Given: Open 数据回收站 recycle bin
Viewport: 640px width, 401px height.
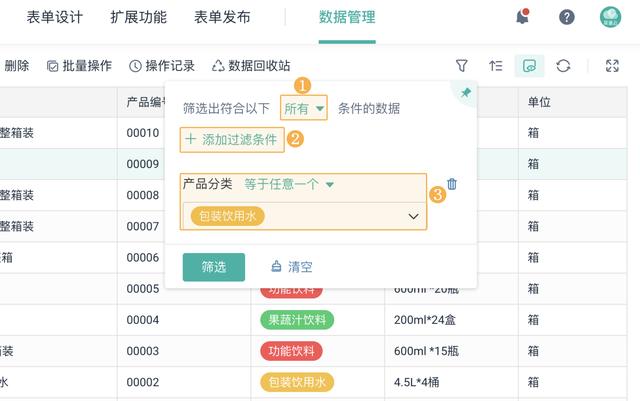Looking at the screenshot, I should click(x=251, y=66).
